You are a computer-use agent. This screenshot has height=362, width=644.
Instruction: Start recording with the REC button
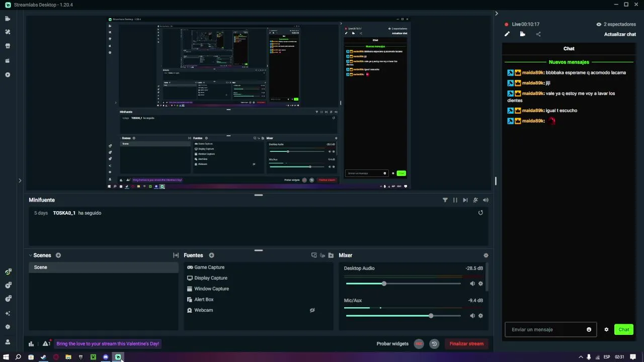419,344
